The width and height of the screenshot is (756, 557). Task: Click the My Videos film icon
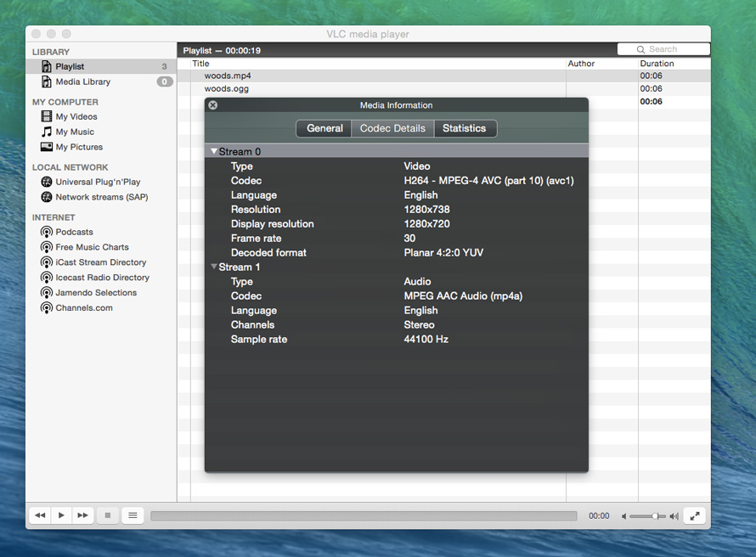coord(46,116)
